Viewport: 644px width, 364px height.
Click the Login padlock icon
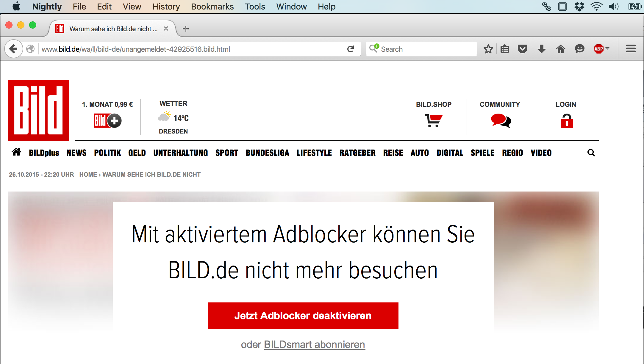567,121
